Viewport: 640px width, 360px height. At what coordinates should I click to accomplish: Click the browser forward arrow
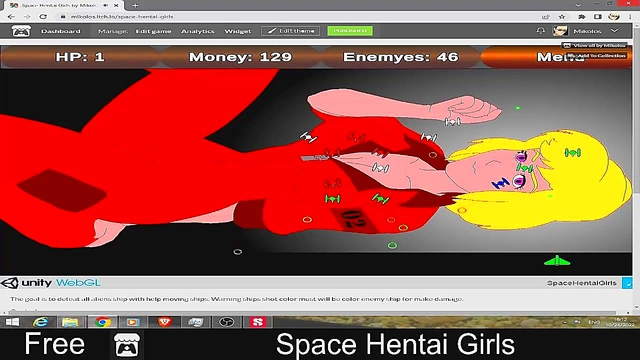pyautogui.click(x=27, y=17)
